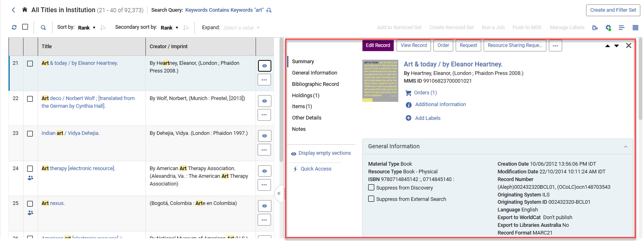Toggle preview eye for Indian art row

click(264, 136)
